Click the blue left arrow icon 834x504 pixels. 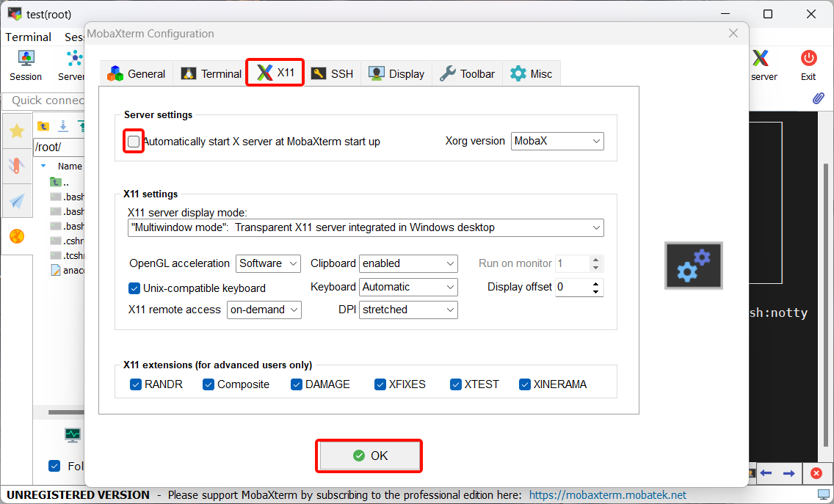coord(766,473)
